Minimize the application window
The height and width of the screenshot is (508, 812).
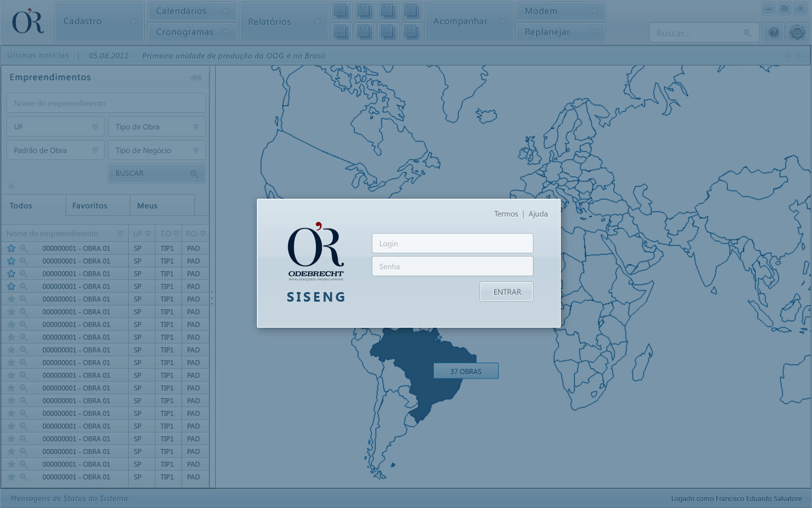(x=768, y=8)
